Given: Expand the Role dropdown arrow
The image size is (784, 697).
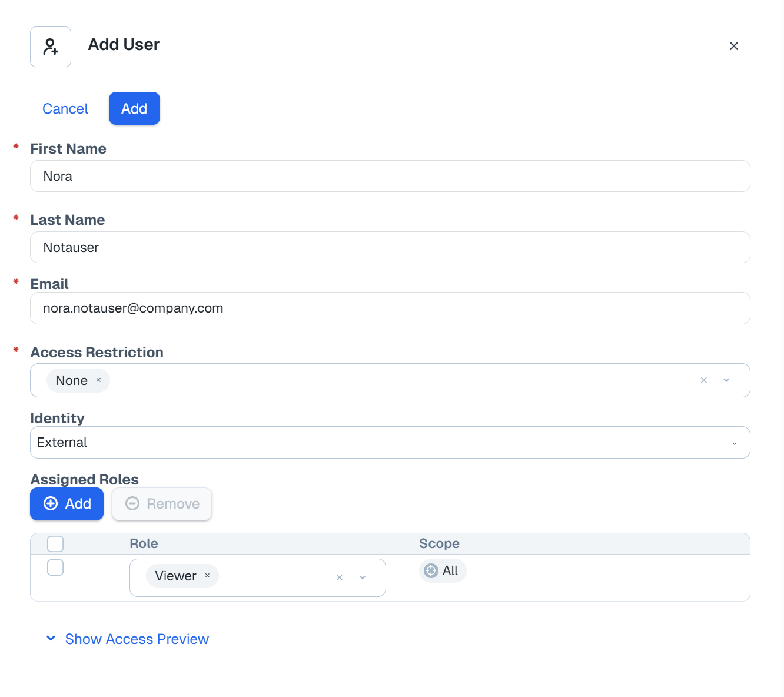Looking at the screenshot, I should pyautogui.click(x=363, y=577).
